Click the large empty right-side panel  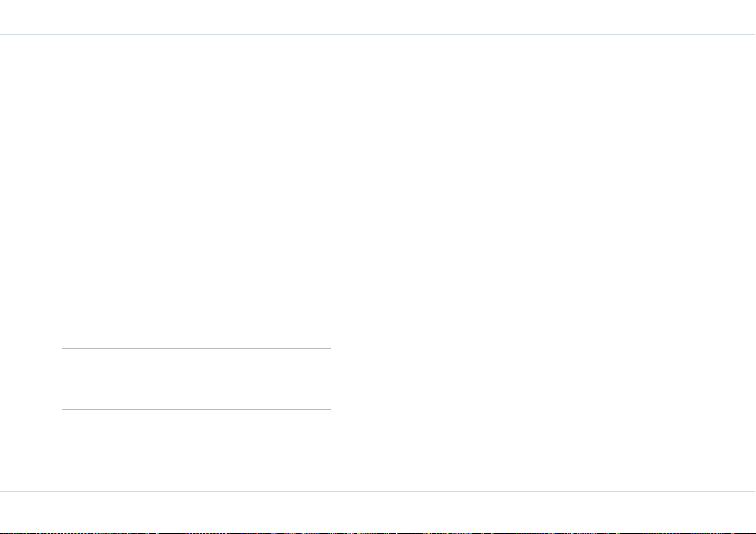pos(545,263)
